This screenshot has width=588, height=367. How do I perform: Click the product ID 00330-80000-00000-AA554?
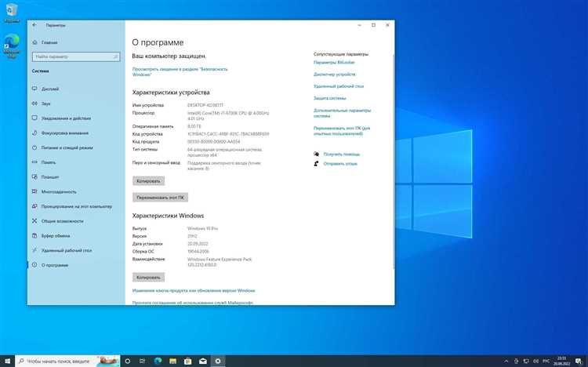tap(214, 142)
